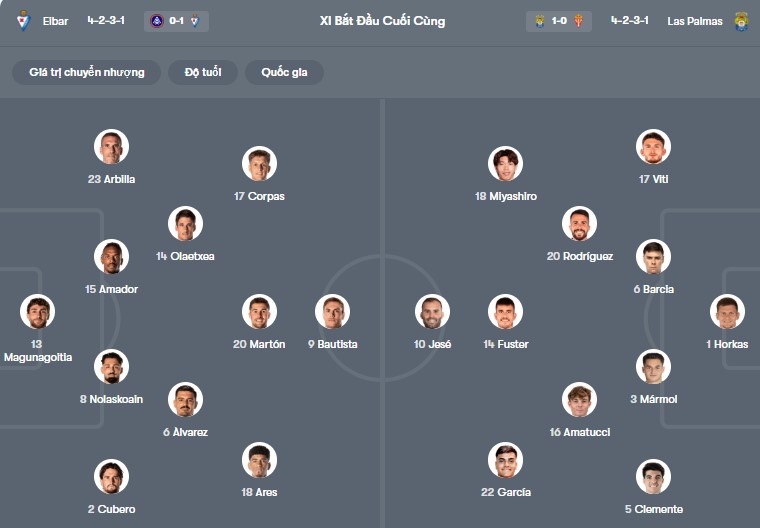
Task: Click Olaetxea's player name label
Action: point(185,256)
